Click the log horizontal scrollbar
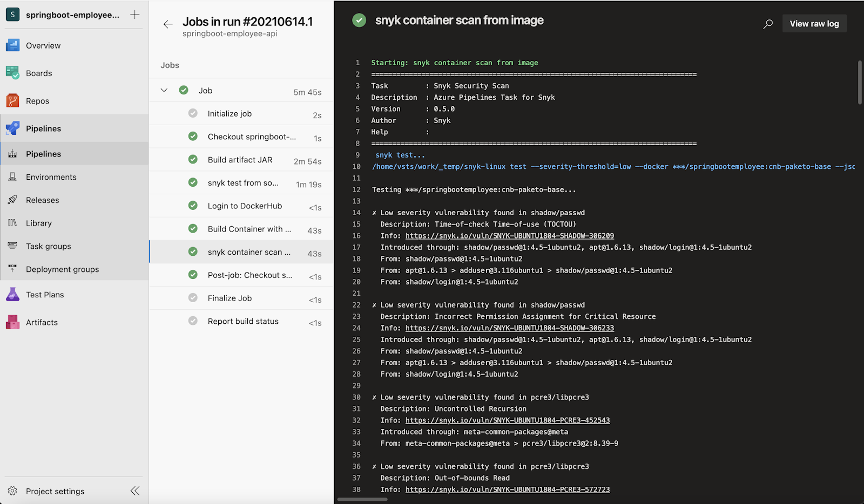Viewport: 864px width, 504px height. [362, 499]
